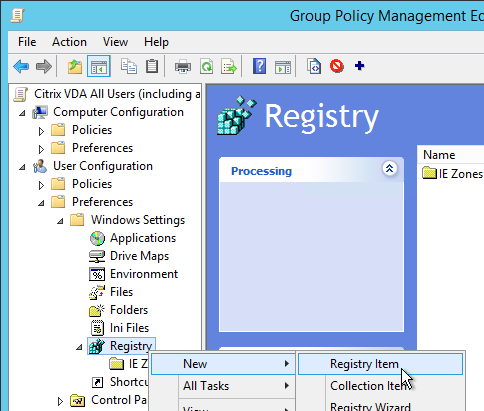Choose Collection Item from submenu
This screenshot has height=411, width=484.
380,386
